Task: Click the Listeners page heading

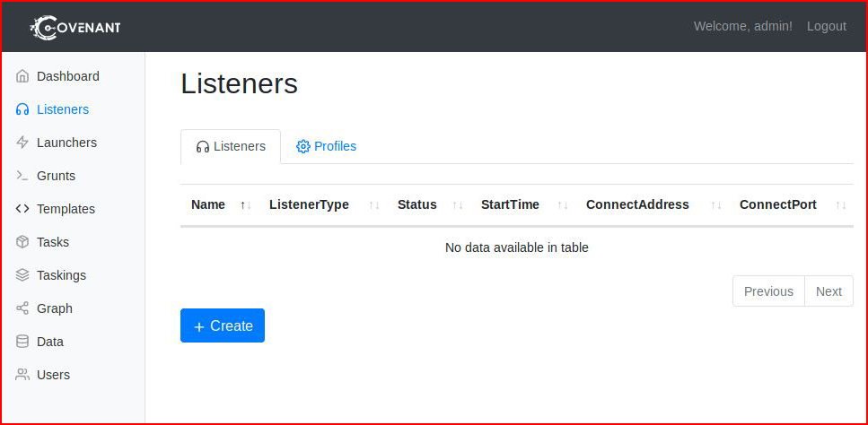Action: point(239,84)
